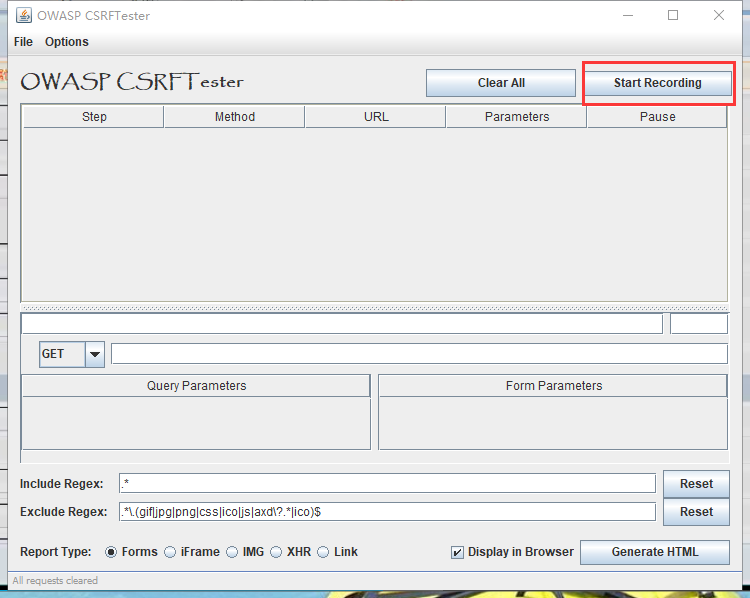The height and width of the screenshot is (598, 750).
Task: Click the dotted splitter below the requests table
Action: point(375,309)
